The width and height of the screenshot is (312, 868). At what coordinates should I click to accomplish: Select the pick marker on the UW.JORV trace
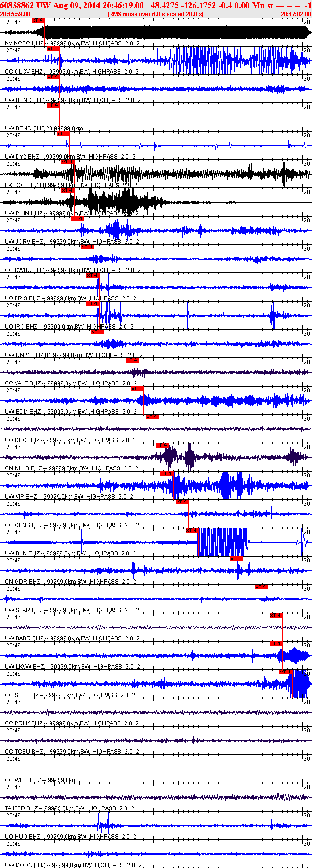point(78,219)
